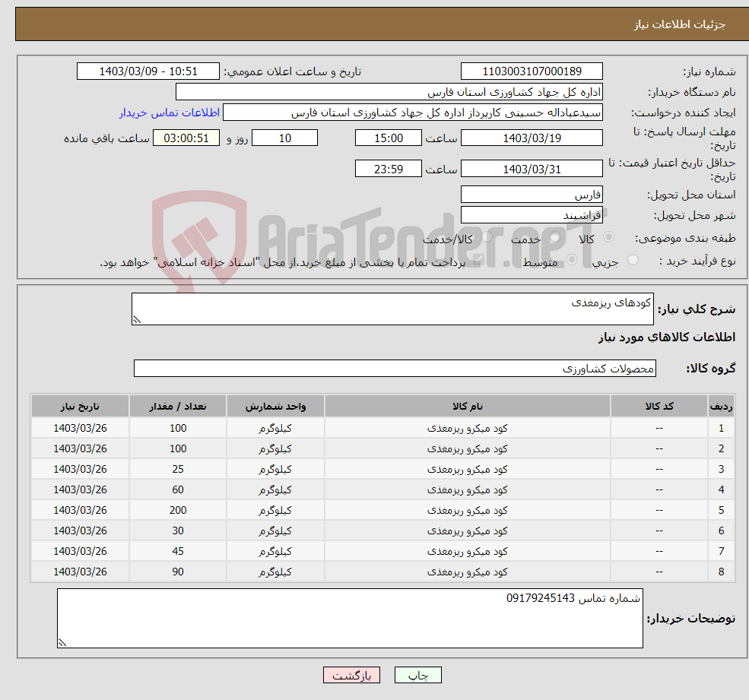
Task: Click resize handle of the buyer notes box
Action: [x=62, y=643]
